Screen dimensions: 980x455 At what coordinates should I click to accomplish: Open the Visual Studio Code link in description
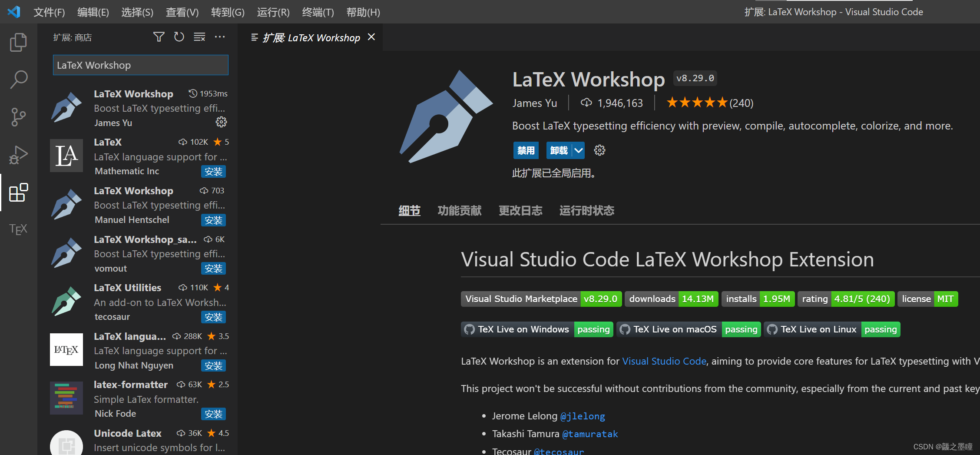(664, 361)
